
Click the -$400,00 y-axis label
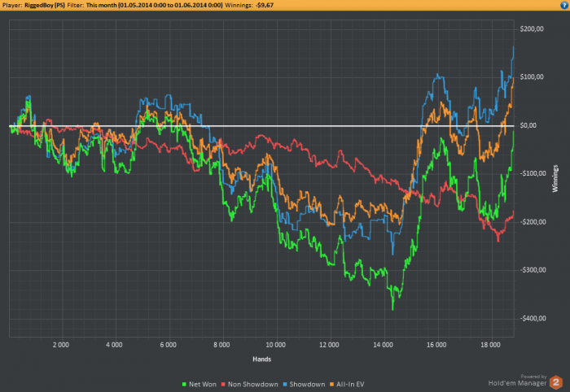[x=533, y=319]
